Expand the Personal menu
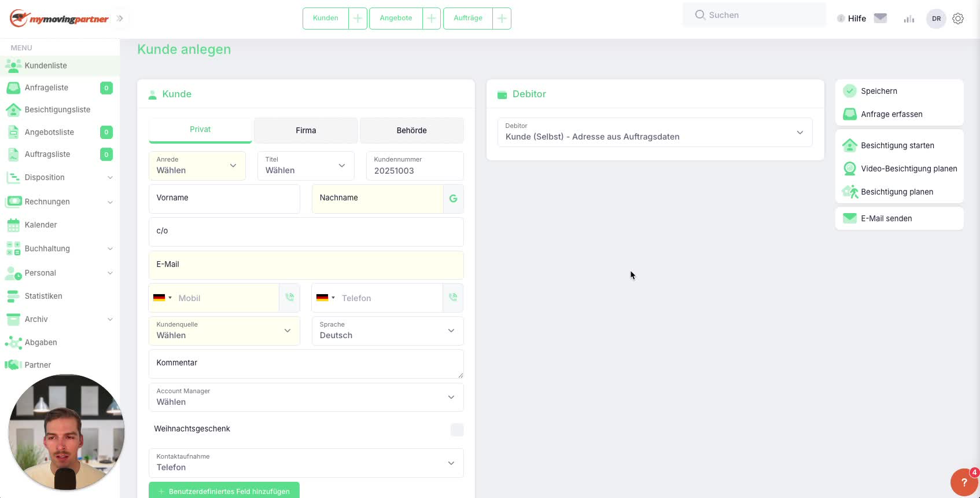Screen dimensions: 980x498 click(x=60, y=273)
